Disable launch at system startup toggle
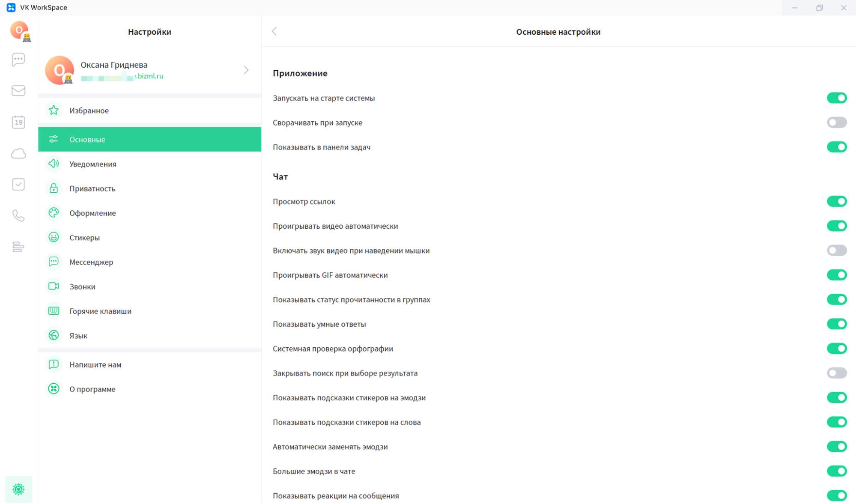This screenshot has height=504, width=856. coord(836,98)
